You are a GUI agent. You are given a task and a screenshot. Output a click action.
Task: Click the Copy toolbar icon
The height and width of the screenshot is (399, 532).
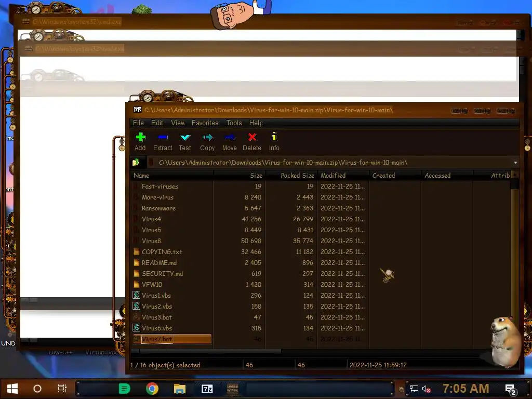(207, 137)
